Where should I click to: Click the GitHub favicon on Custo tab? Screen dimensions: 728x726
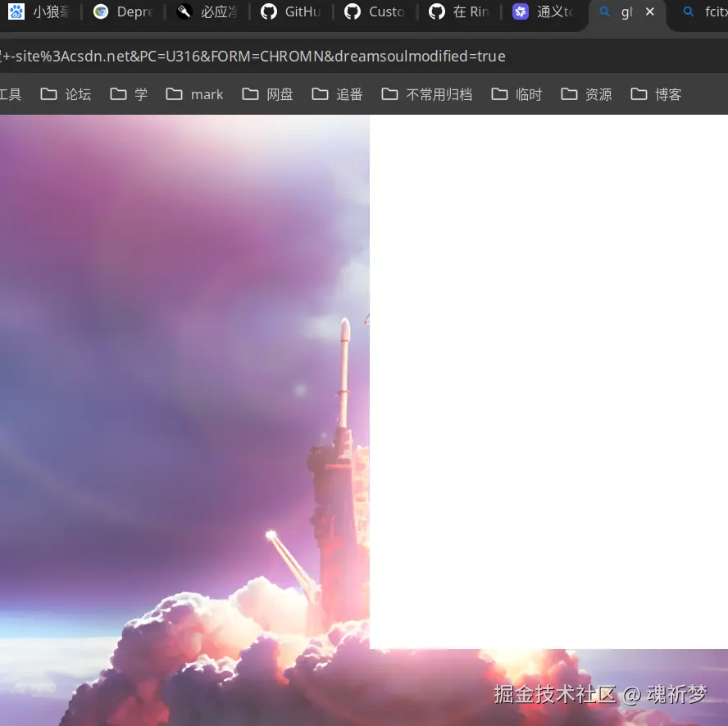353,11
